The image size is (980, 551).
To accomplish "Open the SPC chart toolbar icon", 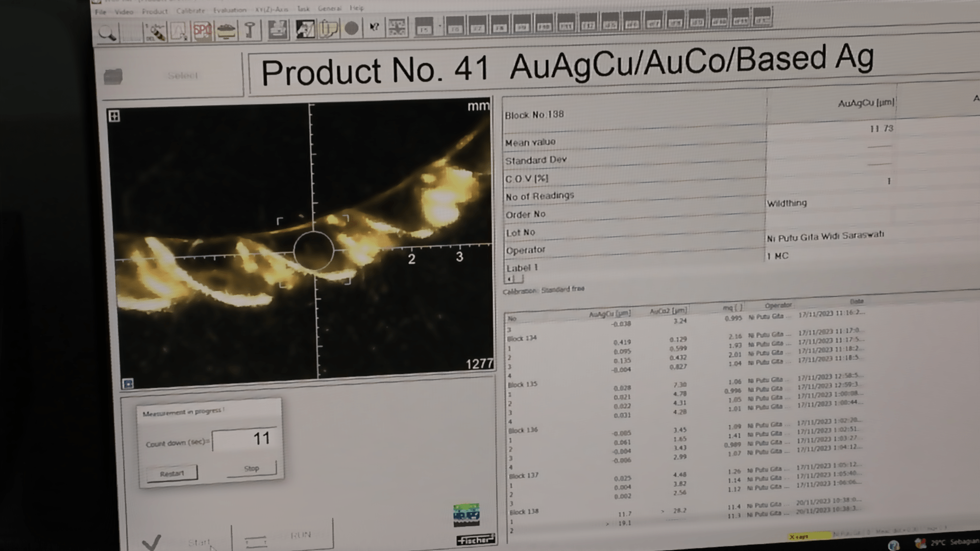I will [x=202, y=31].
